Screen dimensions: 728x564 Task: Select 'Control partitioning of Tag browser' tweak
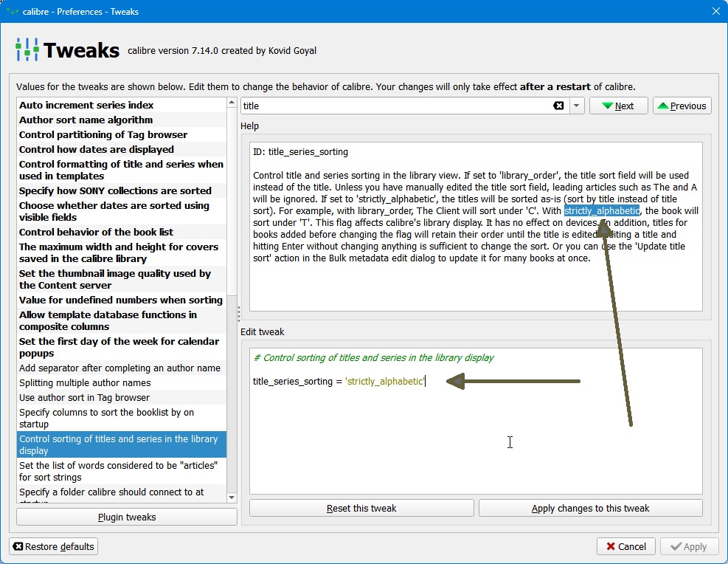tap(121, 135)
